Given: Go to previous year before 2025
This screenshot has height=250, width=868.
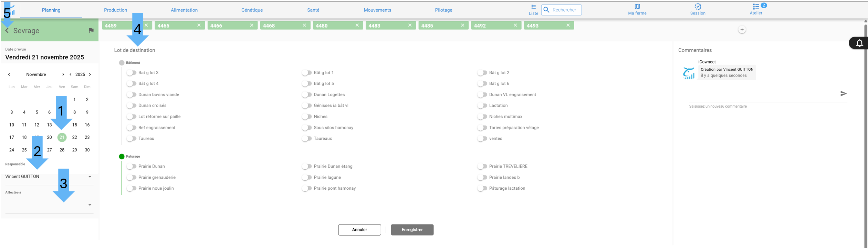Looking at the screenshot, I should click(x=71, y=74).
